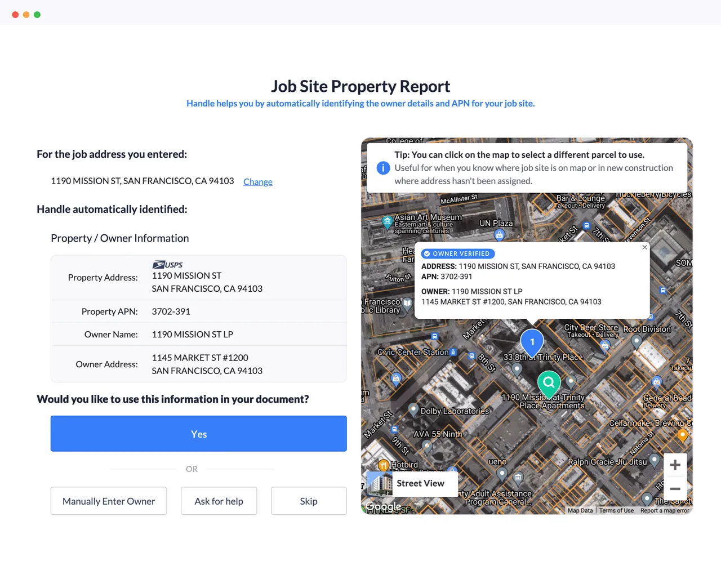The width and height of the screenshot is (721, 588).
Task: Select property APN value 3702-391
Action: (171, 311)
